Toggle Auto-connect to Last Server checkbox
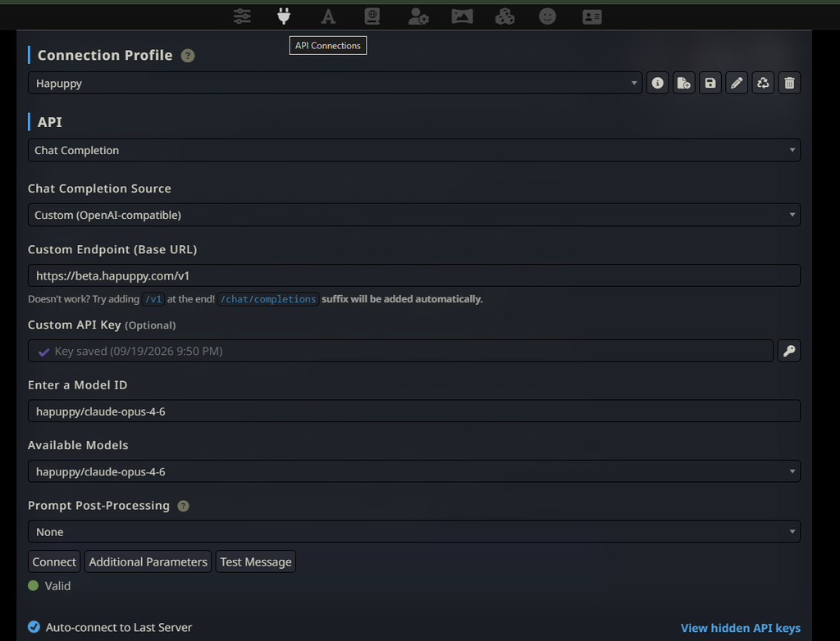Viewport: 840px width, 641px height. coord(34,627)
